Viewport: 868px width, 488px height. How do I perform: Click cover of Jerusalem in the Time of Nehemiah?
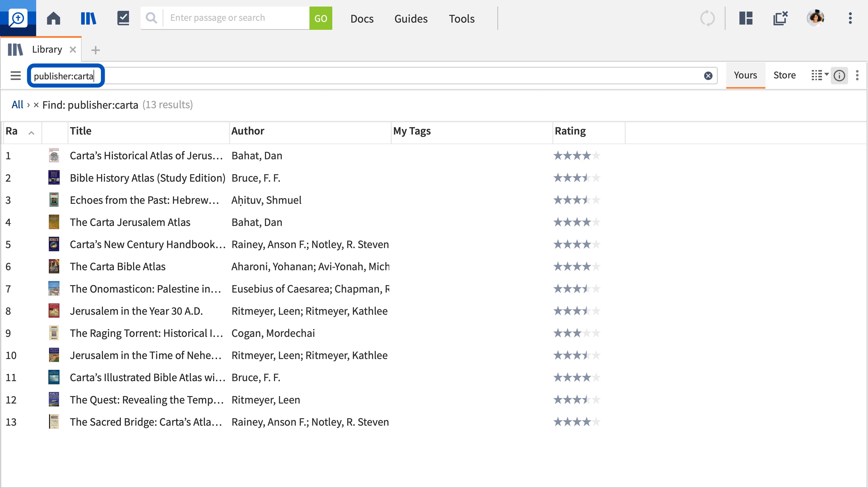point(54,355)
